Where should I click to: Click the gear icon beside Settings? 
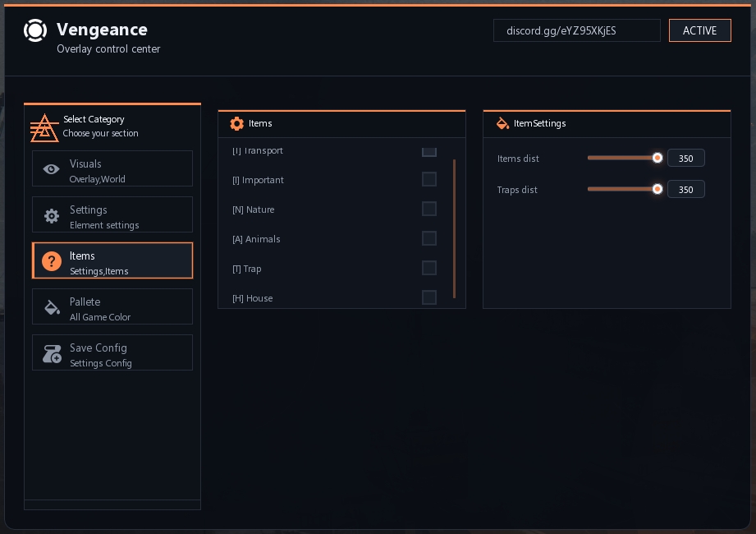pos(52,216)
